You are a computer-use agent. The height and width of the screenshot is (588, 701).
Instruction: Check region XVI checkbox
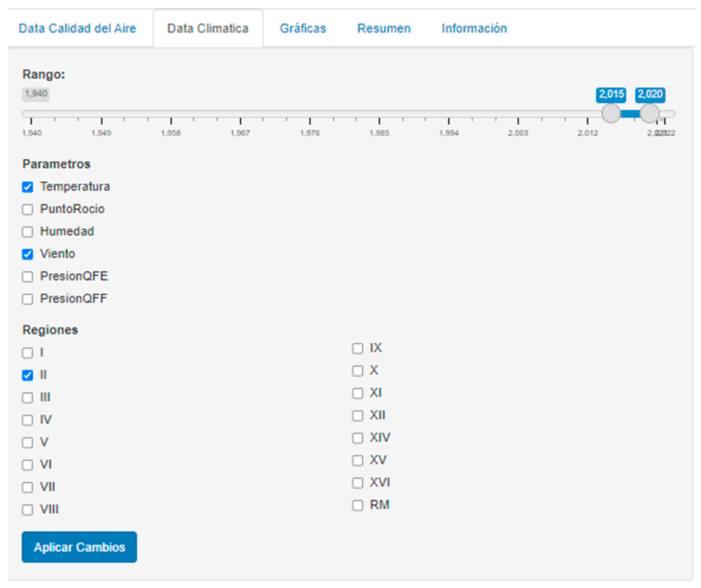358,483
